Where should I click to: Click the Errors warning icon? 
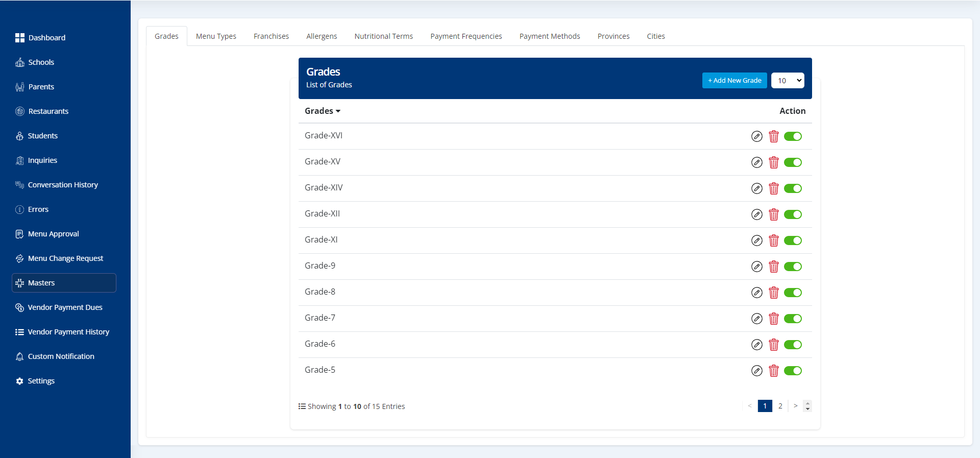[20, 209]
